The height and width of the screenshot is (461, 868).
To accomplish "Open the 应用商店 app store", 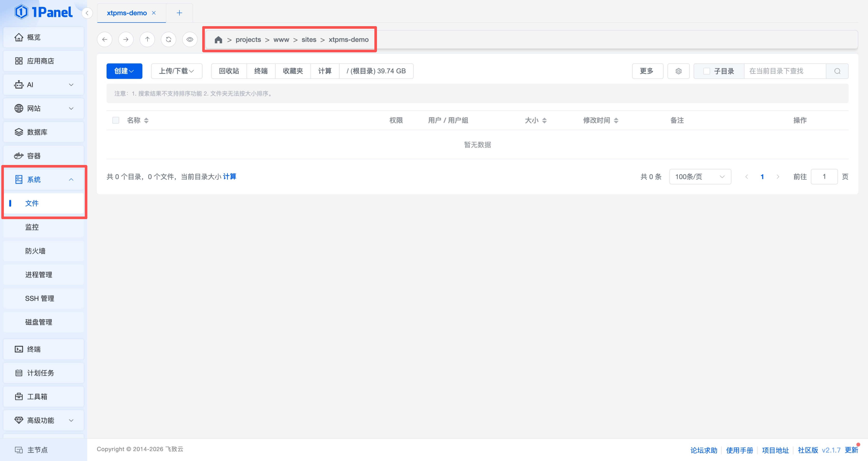I will [x=44, y=61].
